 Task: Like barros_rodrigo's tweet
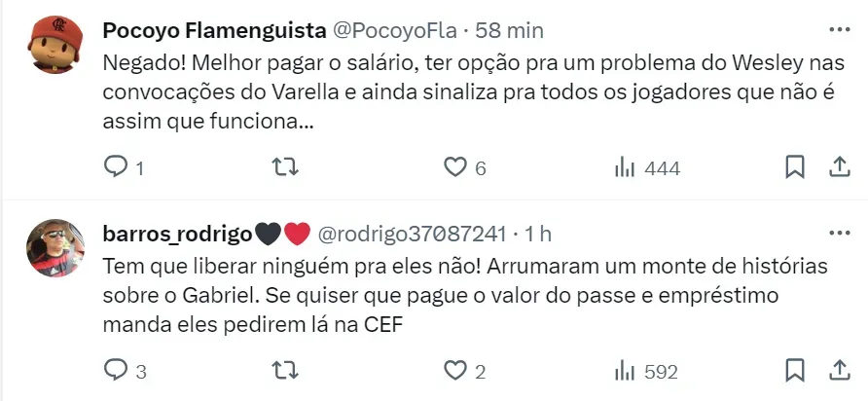click(454, 371)
